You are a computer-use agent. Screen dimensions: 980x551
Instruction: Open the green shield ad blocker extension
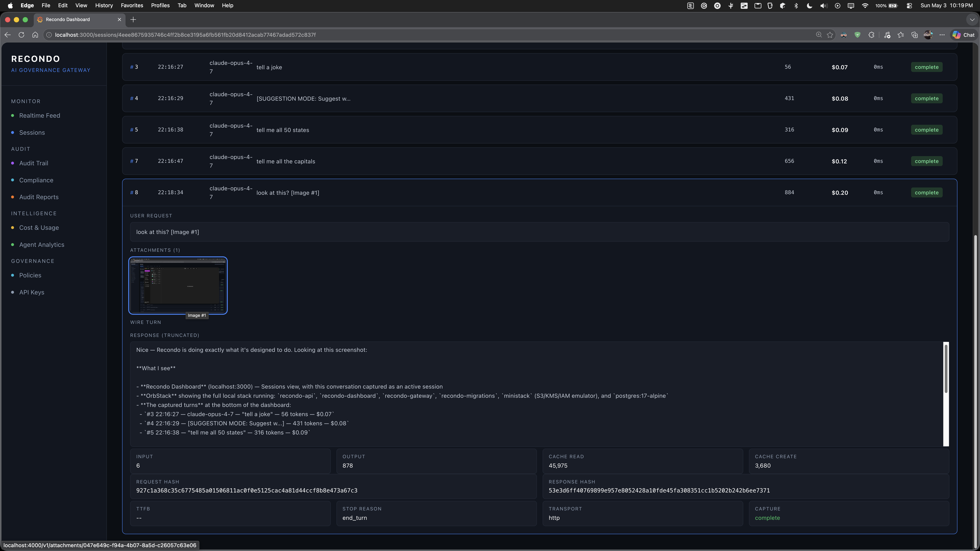click(857, 35)
